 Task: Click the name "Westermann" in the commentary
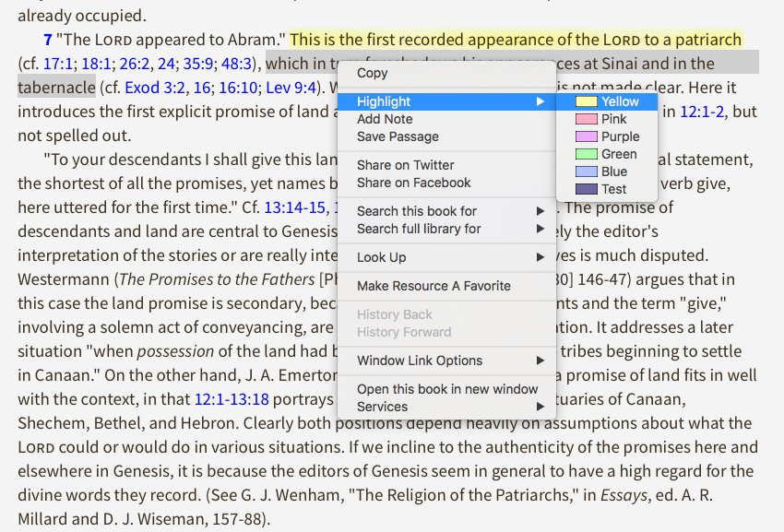coord(64,279)
